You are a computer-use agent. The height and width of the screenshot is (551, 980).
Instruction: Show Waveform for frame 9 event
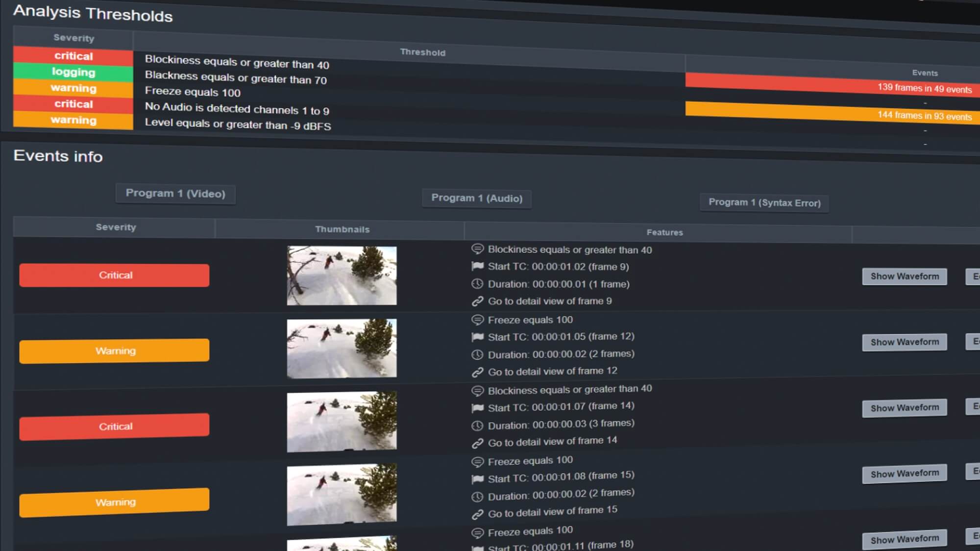(905, 276)
